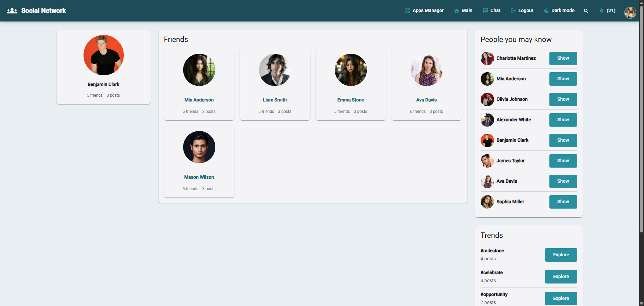Open Liam Smith's friend card photo

tap(275, 70)
